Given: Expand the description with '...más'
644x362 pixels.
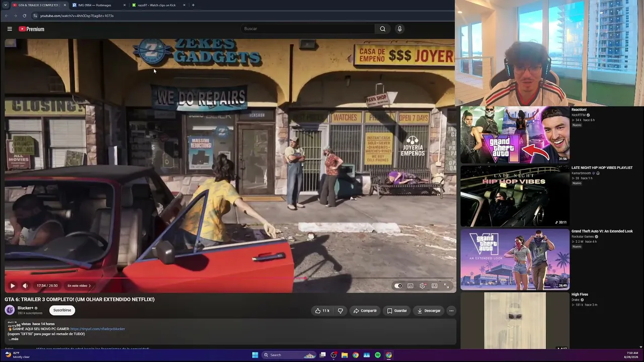Looking at the screenshot, I should (x=13, y=339).
